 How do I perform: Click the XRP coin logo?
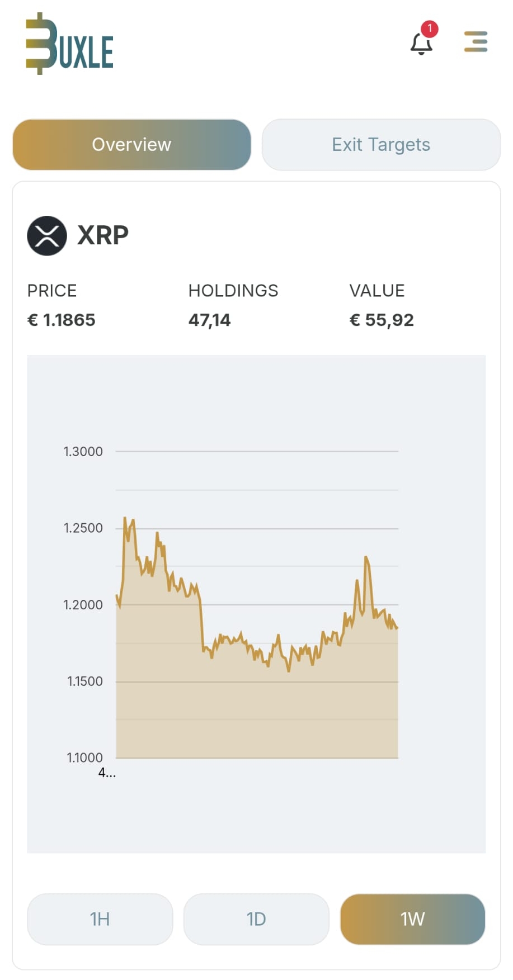click(x=47, y=236)
